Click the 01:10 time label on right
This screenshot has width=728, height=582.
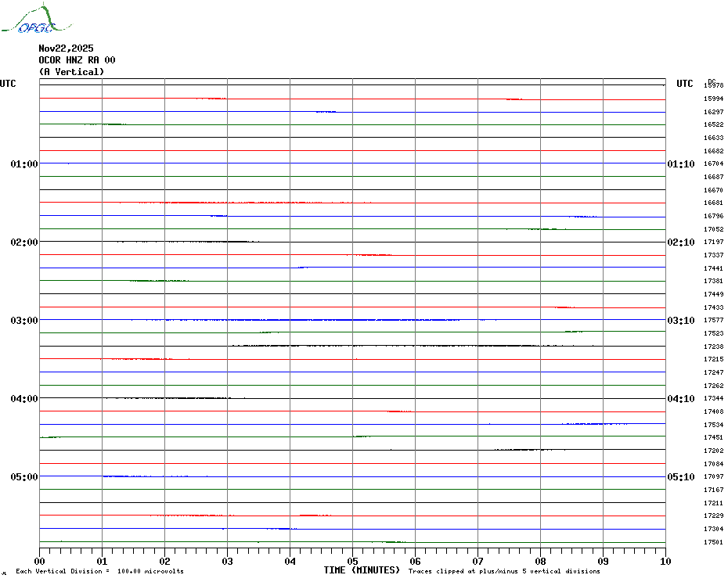point(680,164)
